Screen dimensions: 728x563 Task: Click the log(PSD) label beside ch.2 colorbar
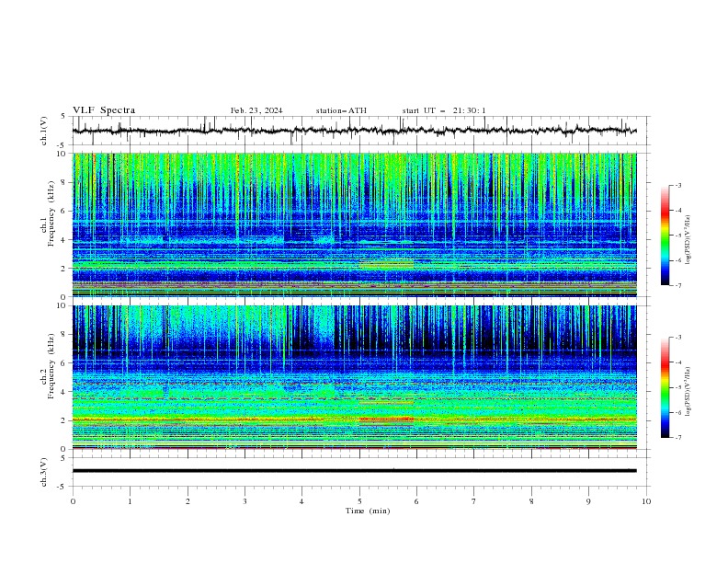coord(688,392)
